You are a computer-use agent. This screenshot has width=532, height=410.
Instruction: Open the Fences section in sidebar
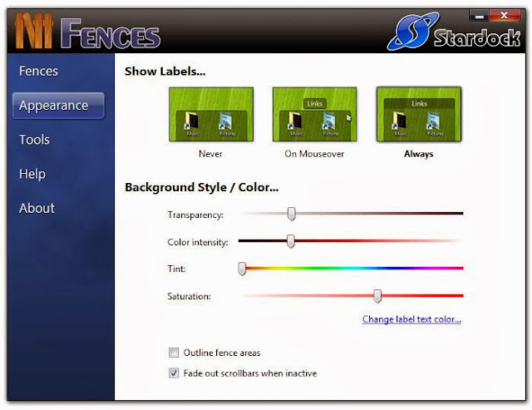click(x=38, y=71)
